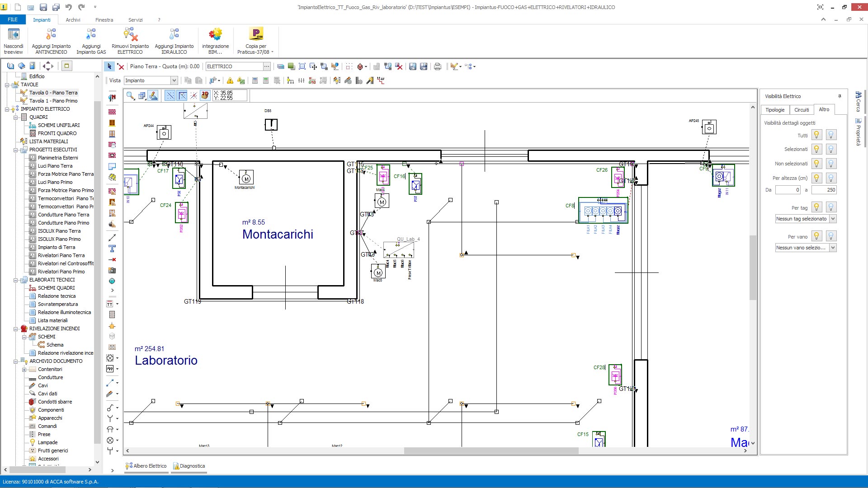
Task: Switch to Finestra ribbon tab
Action: (104, 20)
